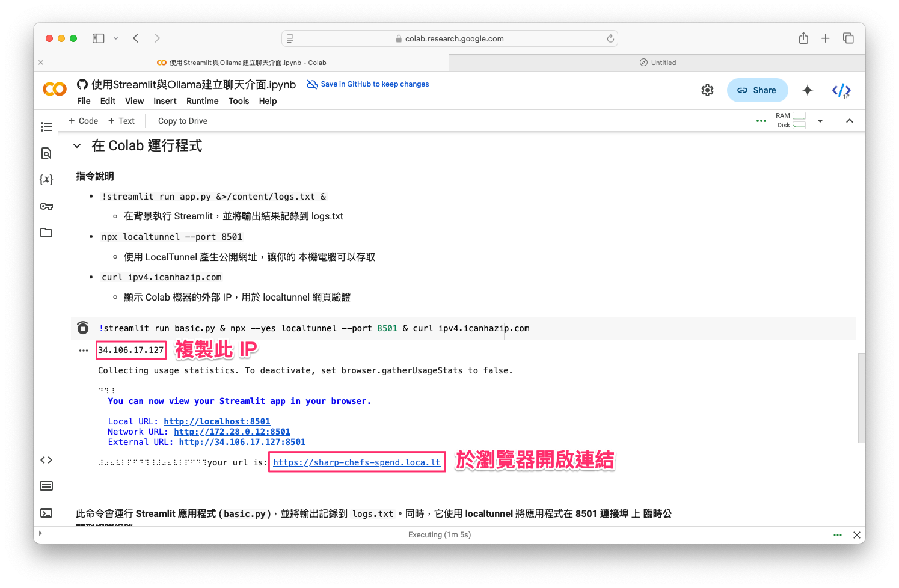
Task: Click Copy to Drive
Action: tap(183, 121)
